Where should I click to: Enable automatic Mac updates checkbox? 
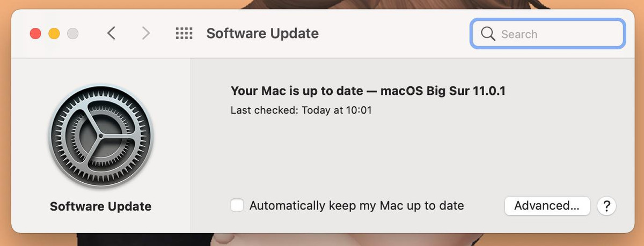pos(237,206)
